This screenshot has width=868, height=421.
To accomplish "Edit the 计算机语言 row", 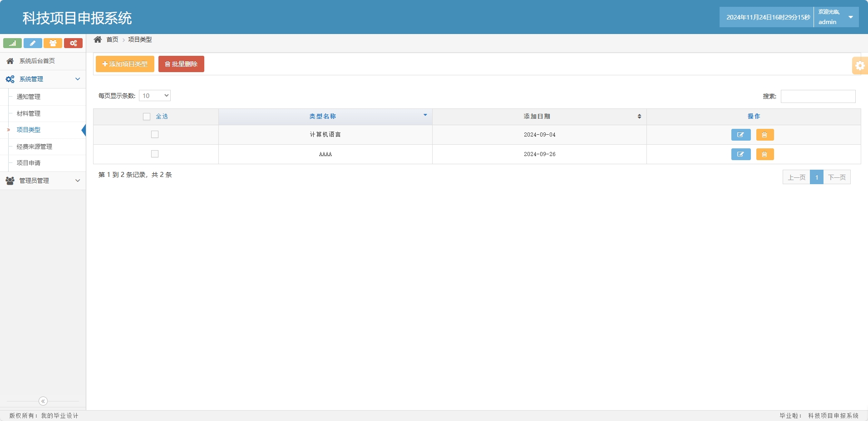I will 740,135.
